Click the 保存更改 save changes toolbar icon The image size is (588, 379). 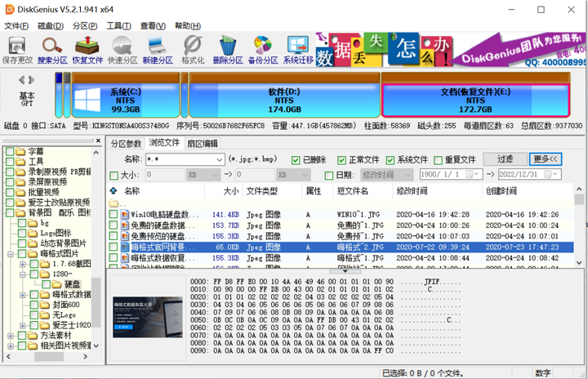pos(17,50)
